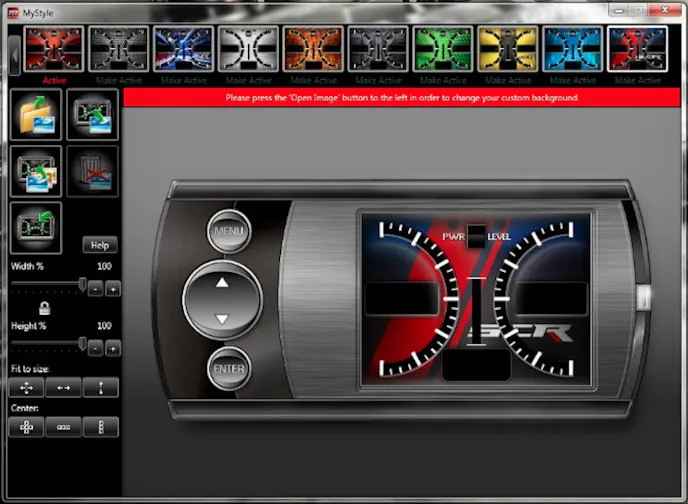Open the Help button
This screenshot has width=688, height=504.
pyautogui.click(x=100, y=245)
